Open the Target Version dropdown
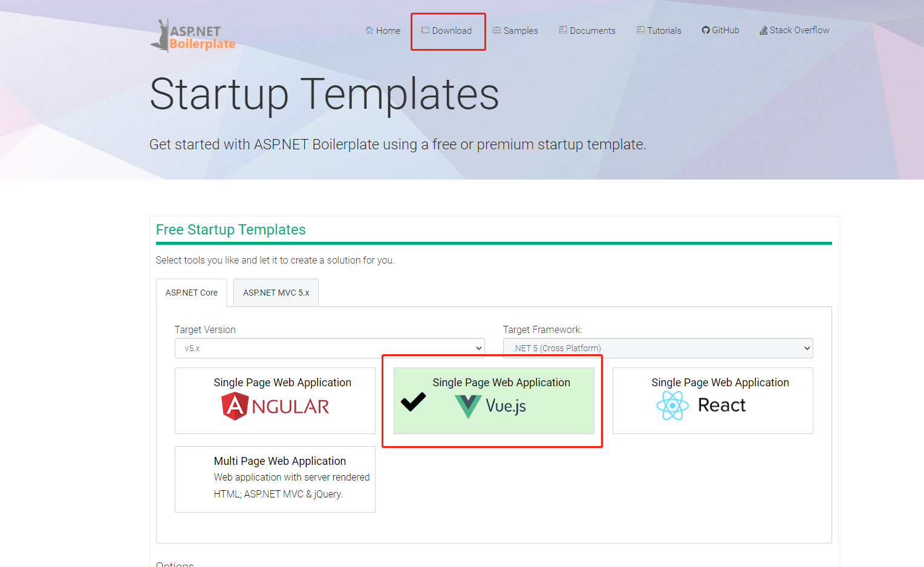The width and height of the screenshot is (924, 567). [x=330, y=348]
